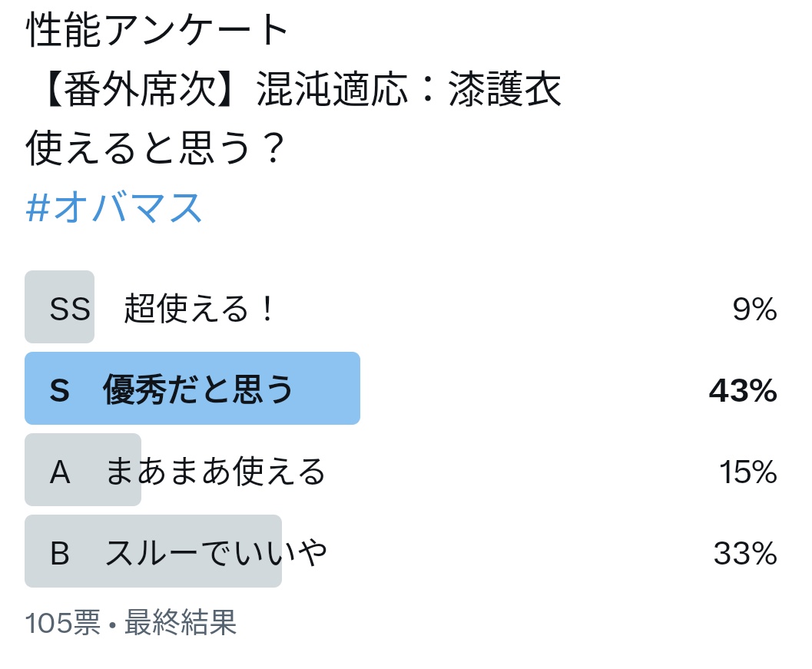Screen dimensions: 812x669
Task: Select the B スルーでいいや poll option
Action: pos(401,551)
